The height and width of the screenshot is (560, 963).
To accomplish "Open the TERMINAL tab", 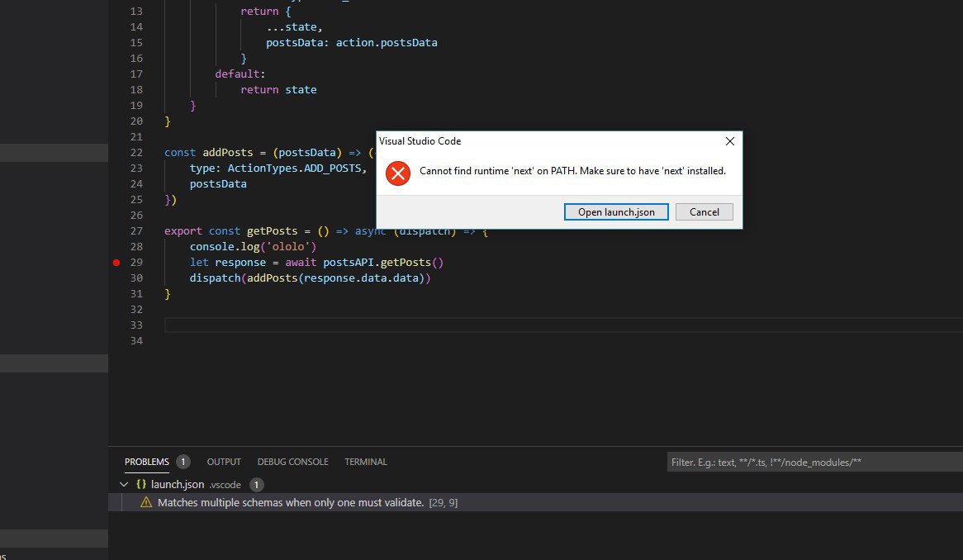I will tap(365, 462).
